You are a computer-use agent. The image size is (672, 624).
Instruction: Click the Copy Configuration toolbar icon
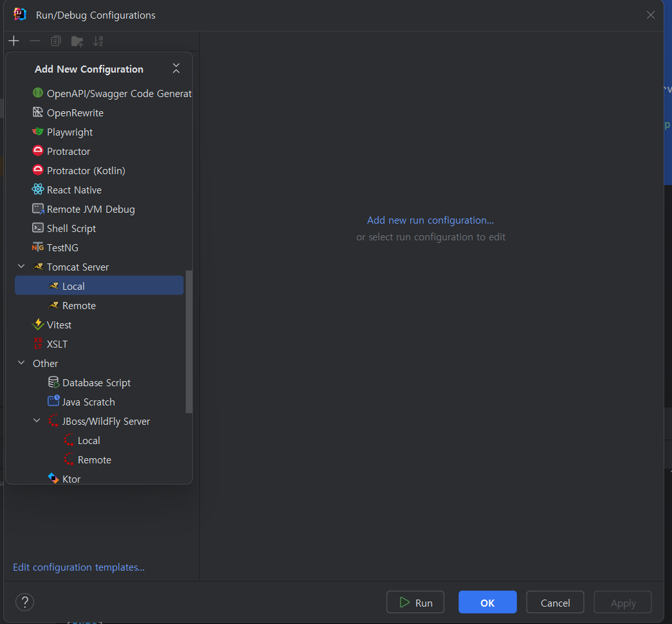tap(56, 41)
